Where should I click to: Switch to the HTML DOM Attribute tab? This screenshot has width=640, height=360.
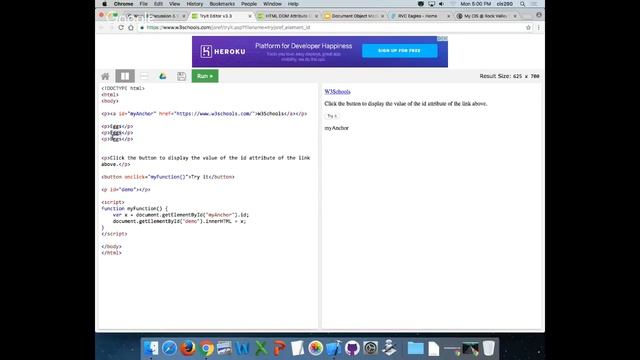click(x=288, y=16)
